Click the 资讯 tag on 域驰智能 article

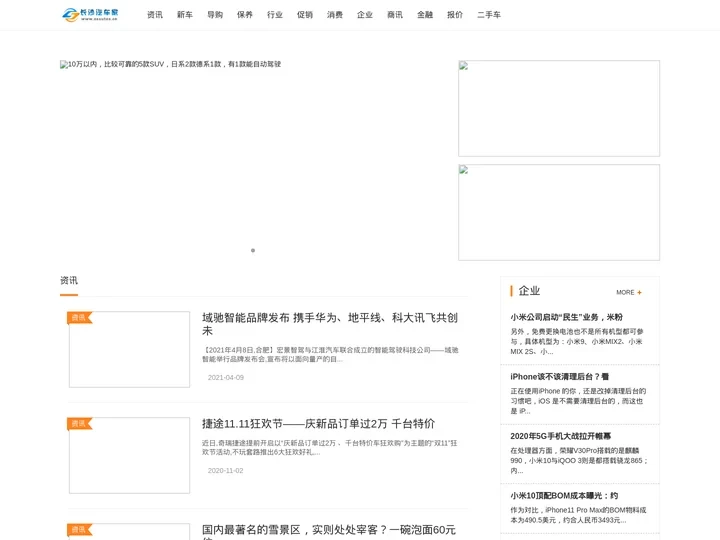point(79,317)
